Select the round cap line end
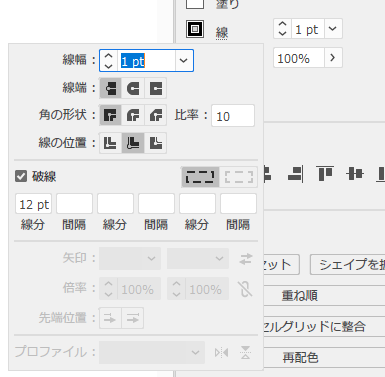 tap(133, 88)
